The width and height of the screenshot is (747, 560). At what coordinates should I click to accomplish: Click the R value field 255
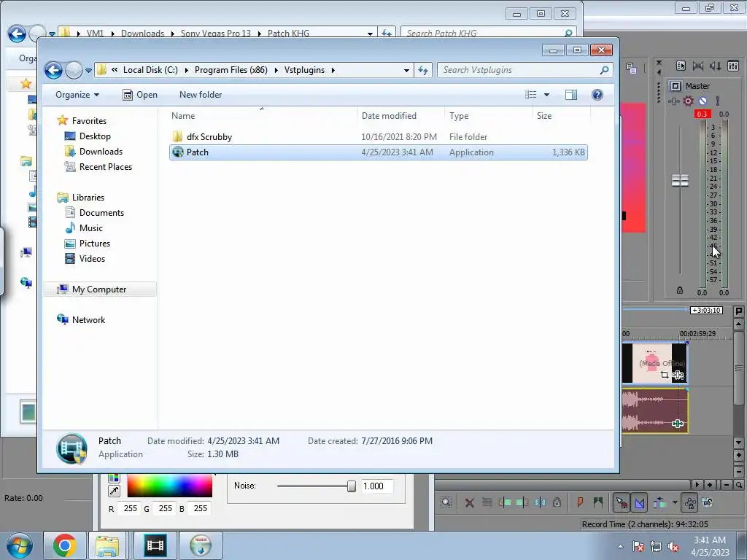pos(130,508)
